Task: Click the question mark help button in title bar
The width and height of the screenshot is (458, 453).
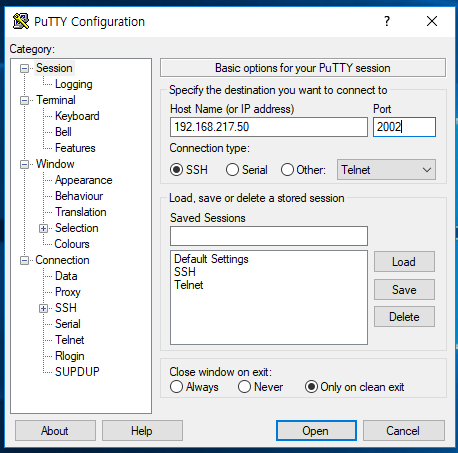Action: [x=387, y=21]
